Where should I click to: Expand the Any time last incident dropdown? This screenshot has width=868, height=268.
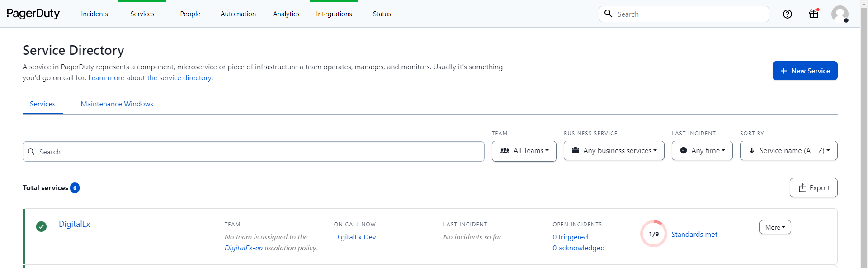pyautogui.click(x=702, y=151)
